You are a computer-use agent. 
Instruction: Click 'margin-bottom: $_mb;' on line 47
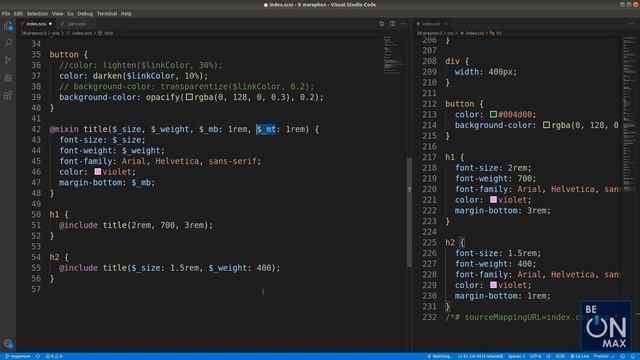point(107,182)
